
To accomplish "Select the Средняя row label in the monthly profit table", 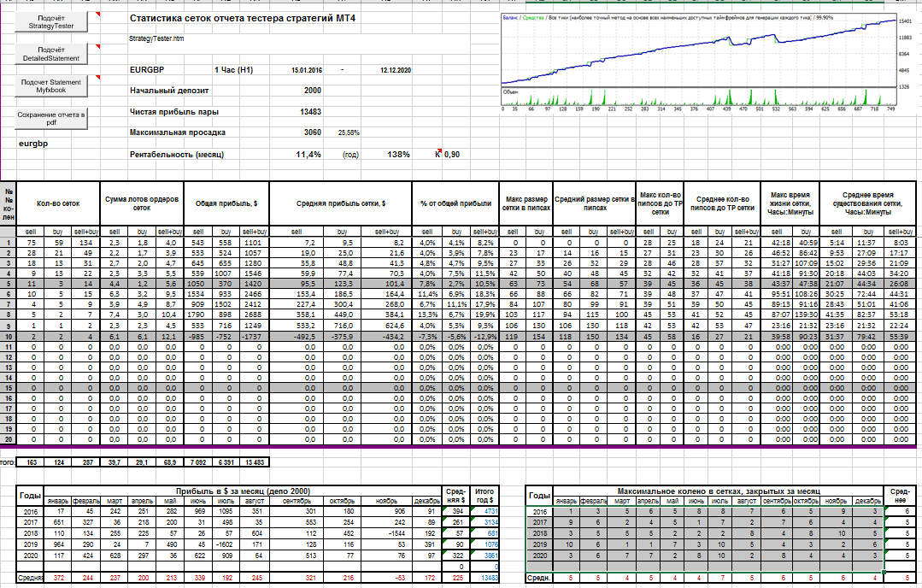I will (x=30, y=578).
